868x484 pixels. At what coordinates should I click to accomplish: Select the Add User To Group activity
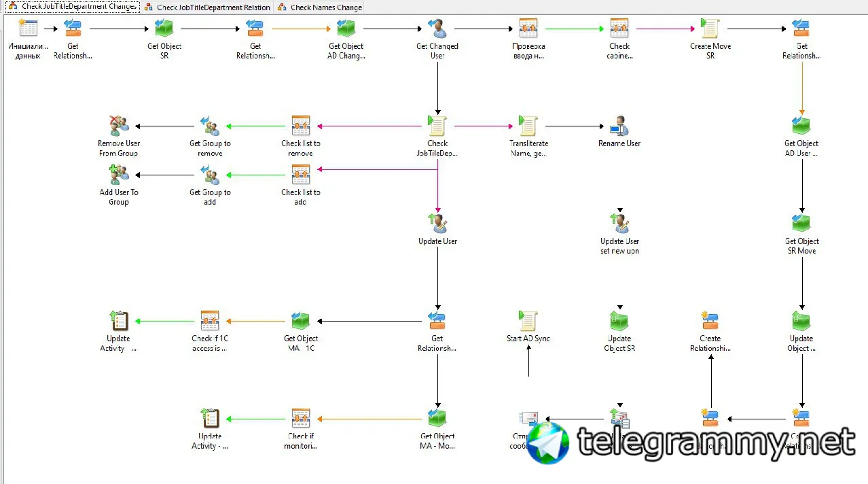click(x=119, y=185)
